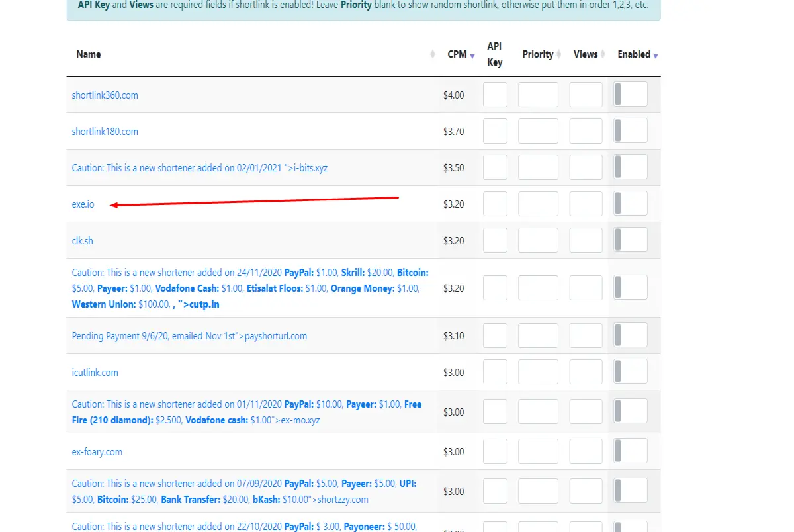Open the ex-mo.xyz shortener link

click(247, 412)
